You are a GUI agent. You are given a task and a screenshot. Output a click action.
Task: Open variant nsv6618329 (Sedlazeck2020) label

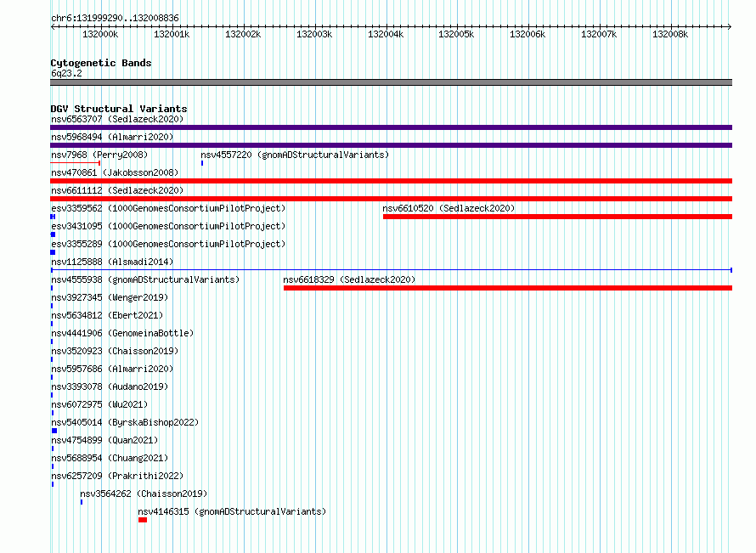349,279
